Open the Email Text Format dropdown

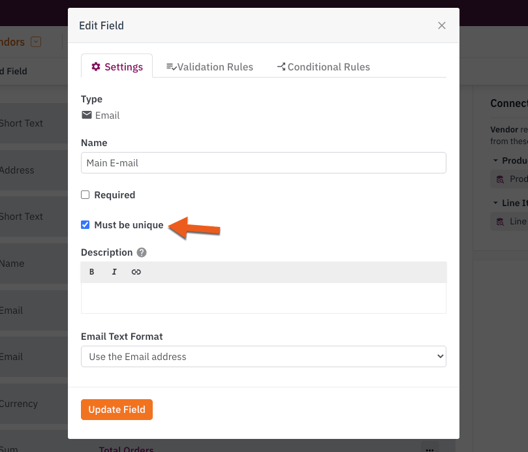coord(264,356)
